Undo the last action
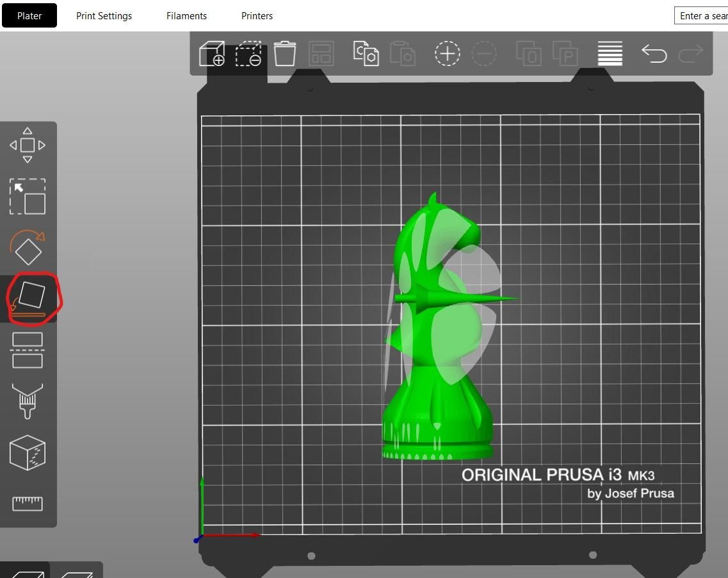Image resolution: width=728 pixels, height=578 pixels. tap(654, 54)
